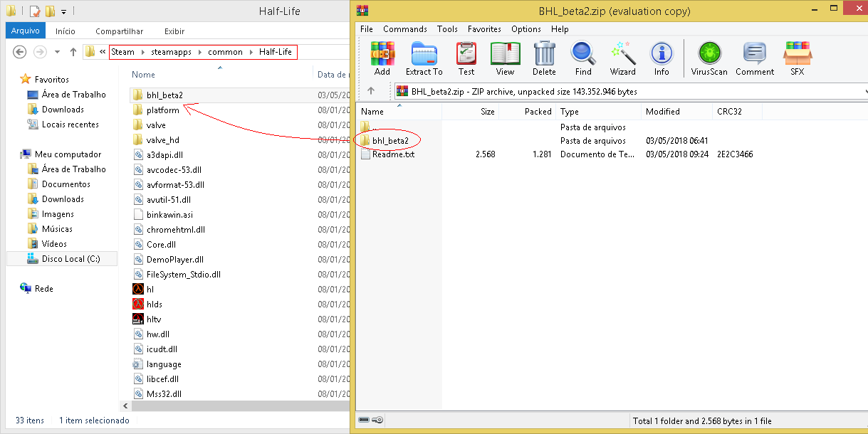Launch the Wizard tool
The image size is (868, 434).
click(x=622, y=58)
